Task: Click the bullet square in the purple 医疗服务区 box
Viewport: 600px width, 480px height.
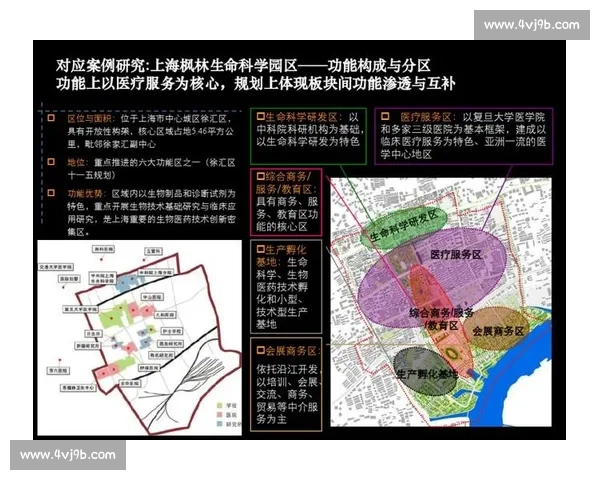Action: pyautogui.click(x=385, y=116)
